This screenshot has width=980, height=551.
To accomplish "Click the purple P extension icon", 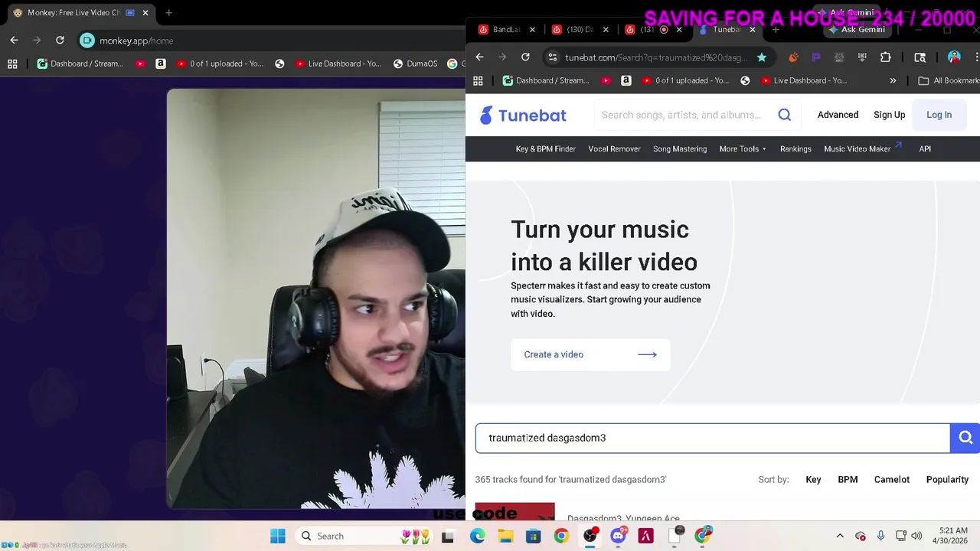I will pyautogui.click(x=816, y=57).
